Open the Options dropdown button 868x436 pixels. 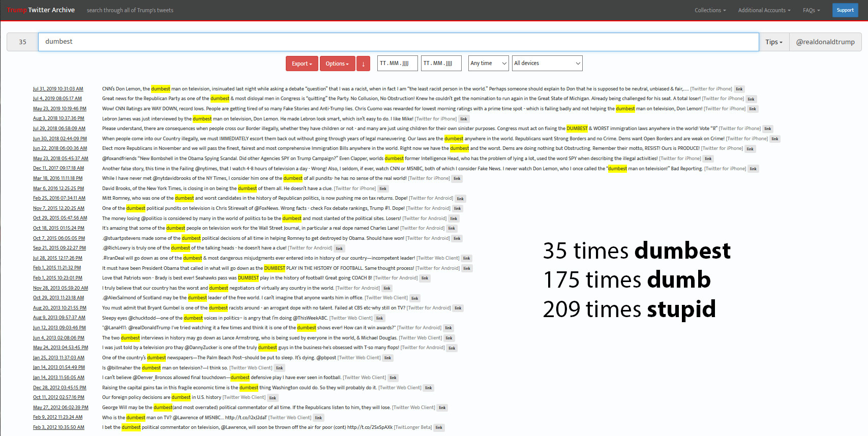pyautogui.click(x=338, y=64)
